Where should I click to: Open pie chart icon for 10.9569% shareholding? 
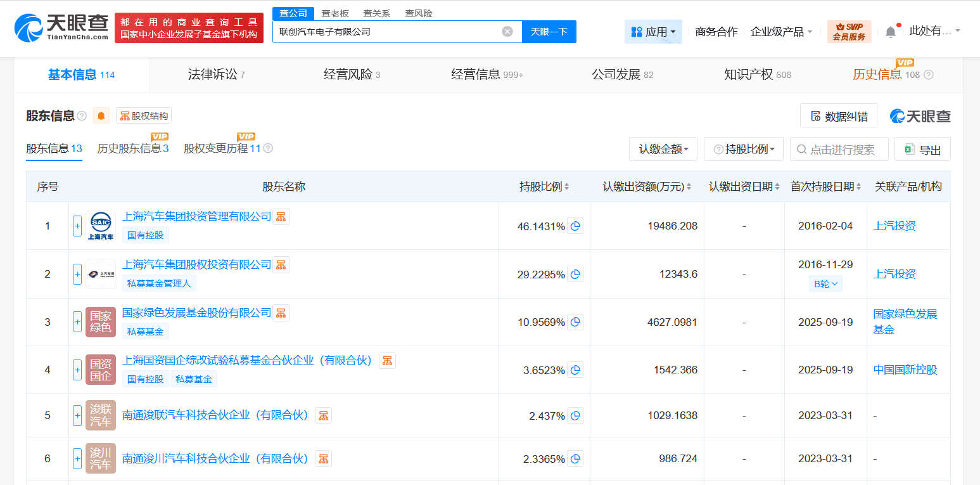575,322
